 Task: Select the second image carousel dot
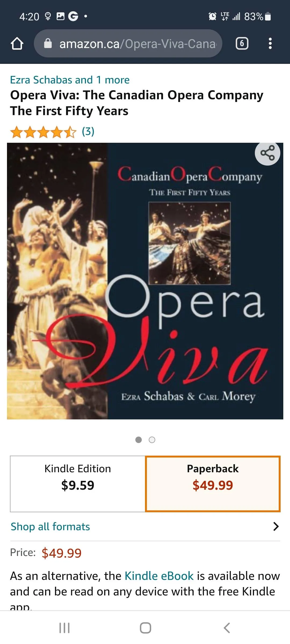pos(152,440)
